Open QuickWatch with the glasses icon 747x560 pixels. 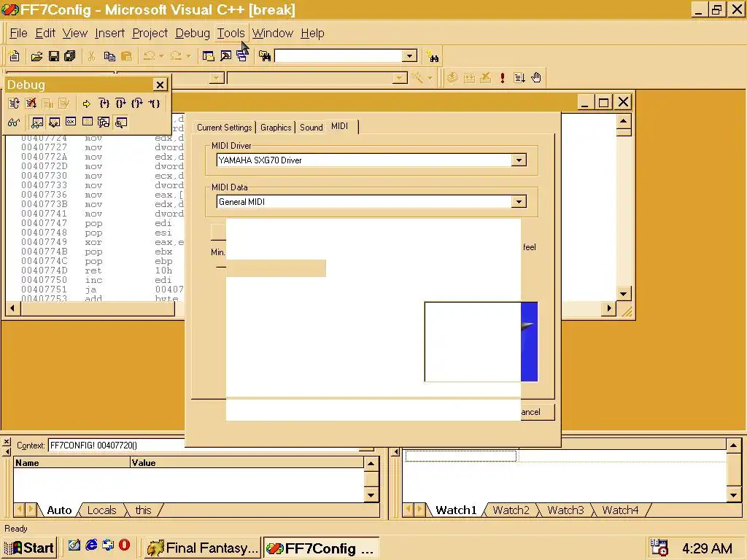[x=14, y=122]
